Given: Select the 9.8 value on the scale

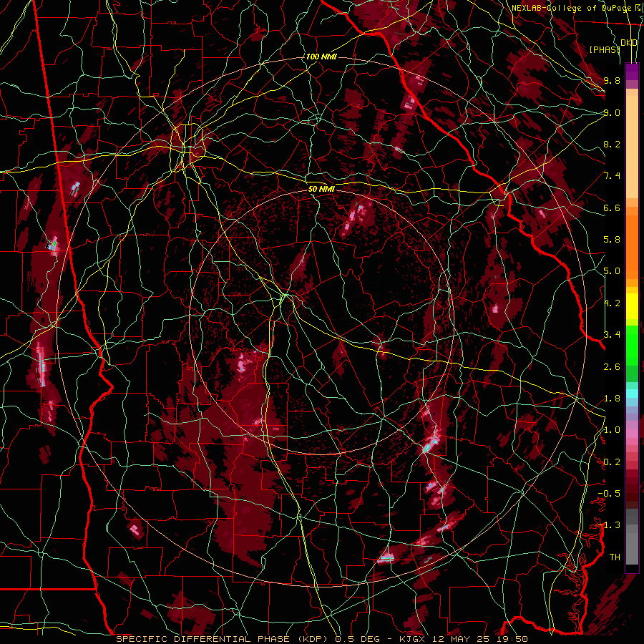Looking at the screenshot, I should (612, 80).
